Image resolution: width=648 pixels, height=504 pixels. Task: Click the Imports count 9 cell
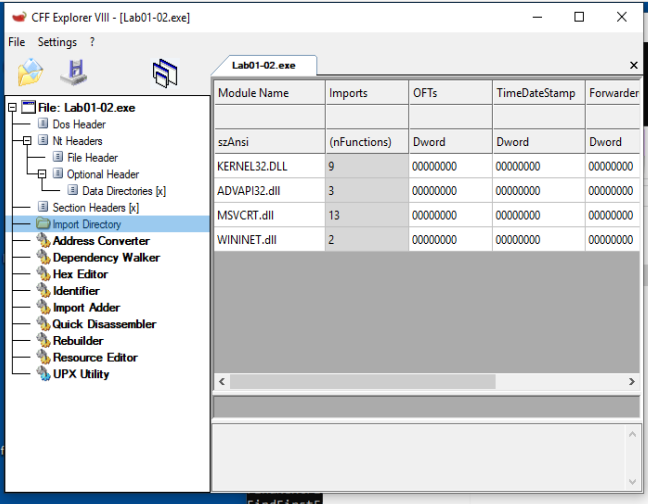367,166
